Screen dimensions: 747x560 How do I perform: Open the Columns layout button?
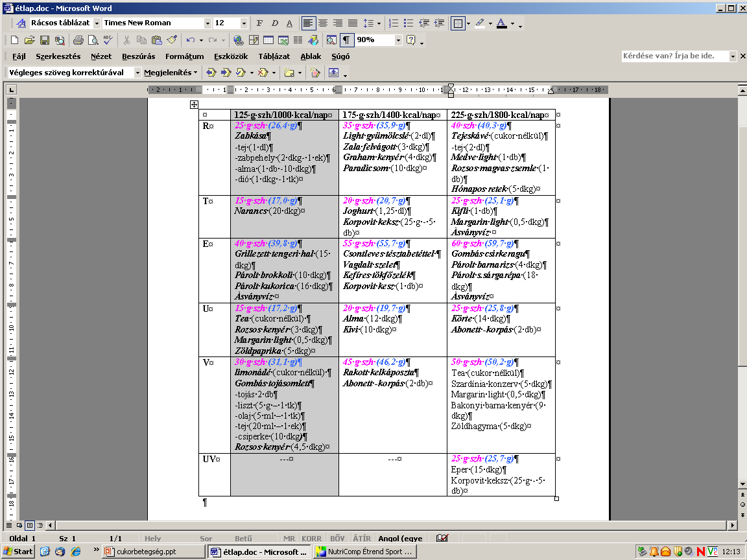(298, 40)
